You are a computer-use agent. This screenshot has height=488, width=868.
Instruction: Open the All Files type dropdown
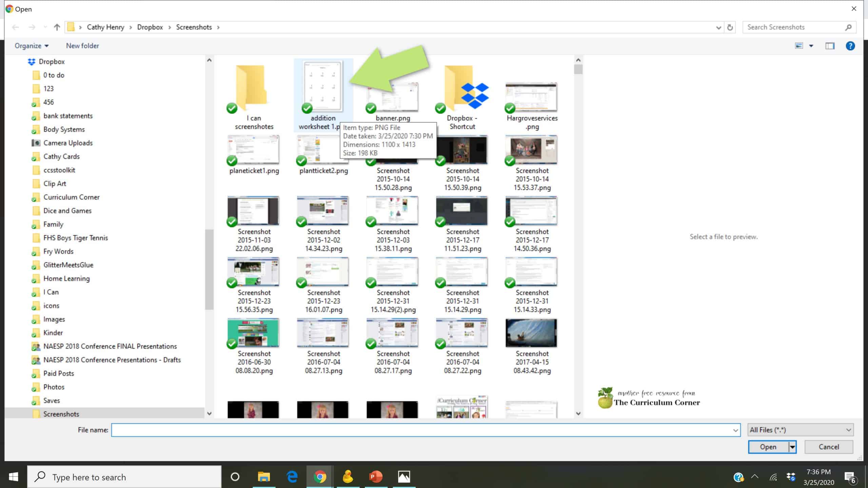pyautogui.click(x=800, y=430)
